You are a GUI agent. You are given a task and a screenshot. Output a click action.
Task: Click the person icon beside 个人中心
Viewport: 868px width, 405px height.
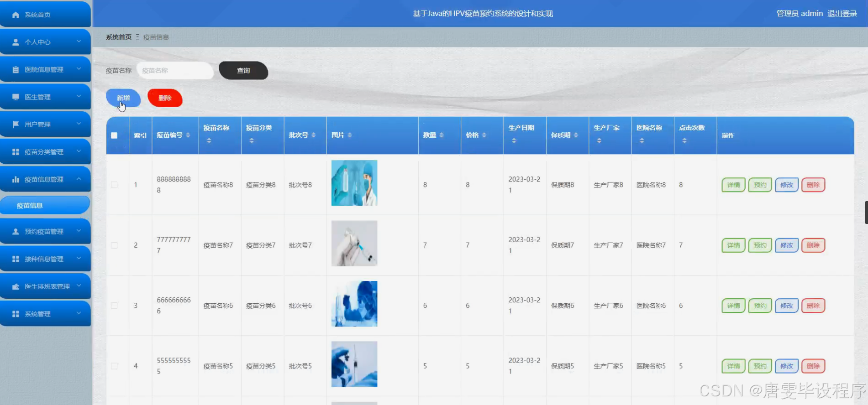click(16, 42)
